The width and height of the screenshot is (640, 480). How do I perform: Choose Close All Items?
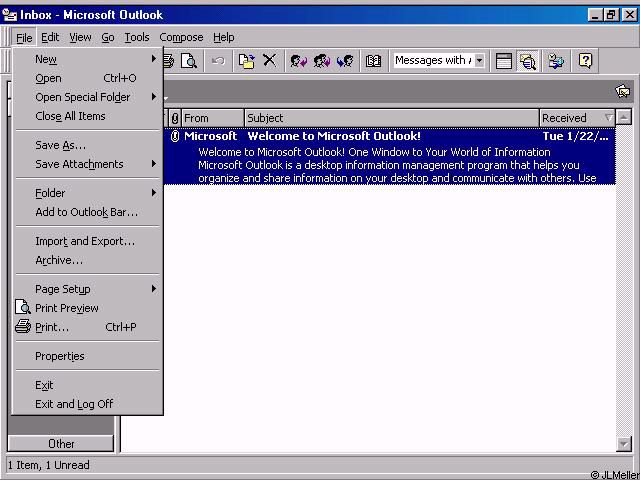(87, 116)
